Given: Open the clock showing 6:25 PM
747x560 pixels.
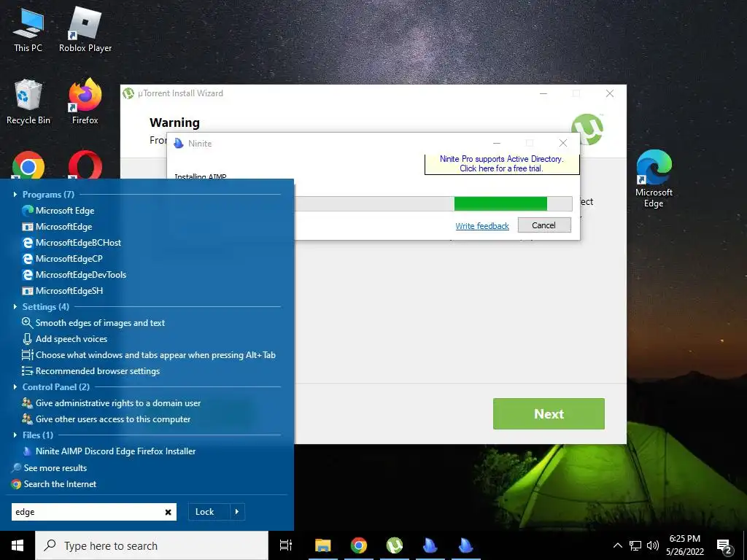Looking at the screenshot, I should (x=684, y=545).
